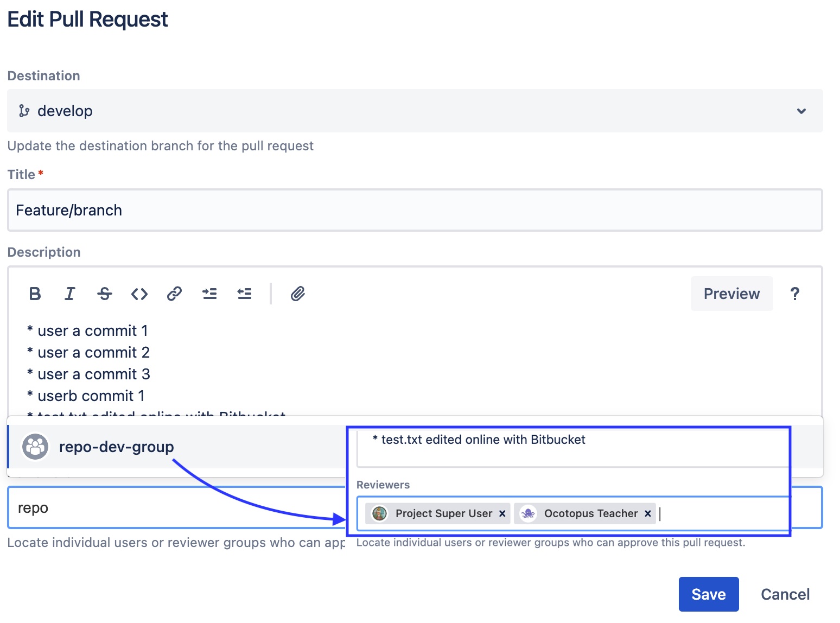
Task: Attach a file to the description
Action: [297, 294]
